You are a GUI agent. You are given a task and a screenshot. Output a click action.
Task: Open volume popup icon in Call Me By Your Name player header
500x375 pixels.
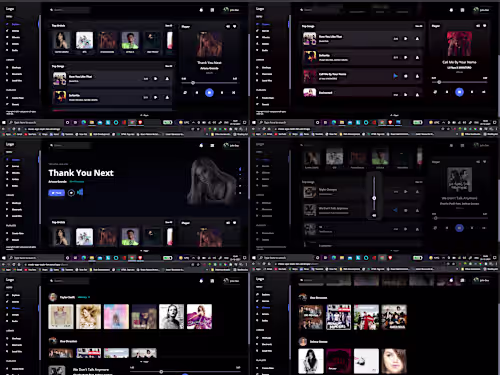tap(478, 26)
